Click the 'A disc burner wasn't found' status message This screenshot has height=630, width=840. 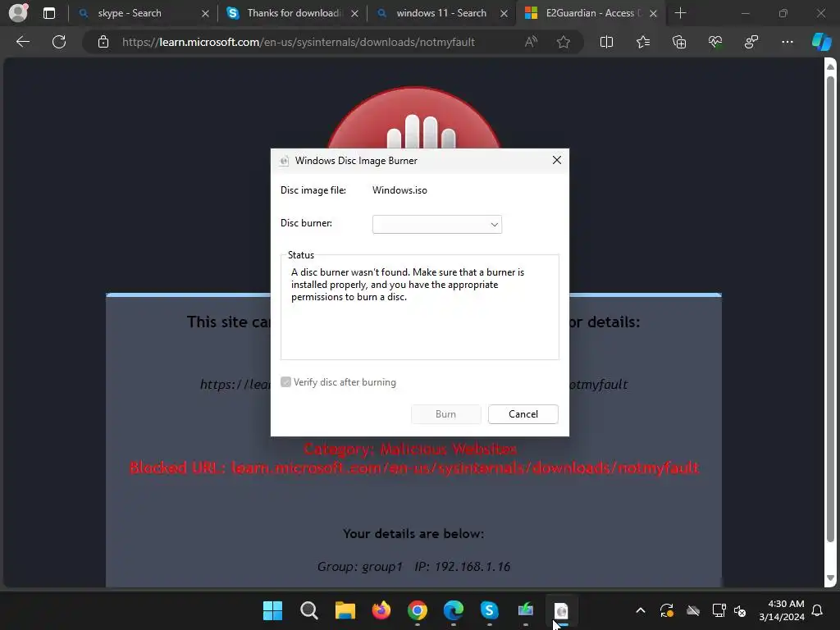click(x=408, y=285)
